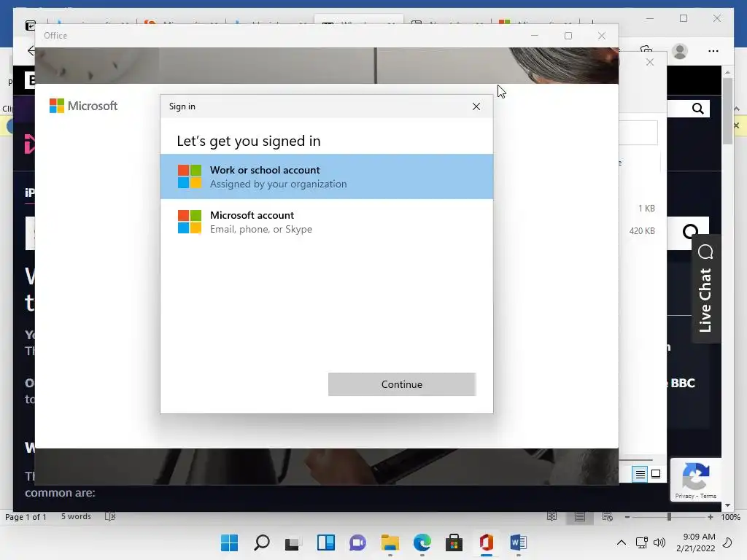
Task: Click the Word zoom out minus button
Action: pos(627,517)
